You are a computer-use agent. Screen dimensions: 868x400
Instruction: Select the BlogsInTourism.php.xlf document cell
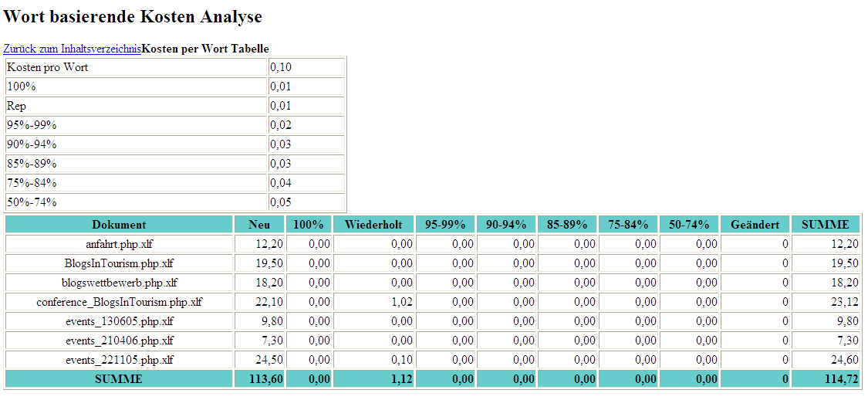click(119, 263)
